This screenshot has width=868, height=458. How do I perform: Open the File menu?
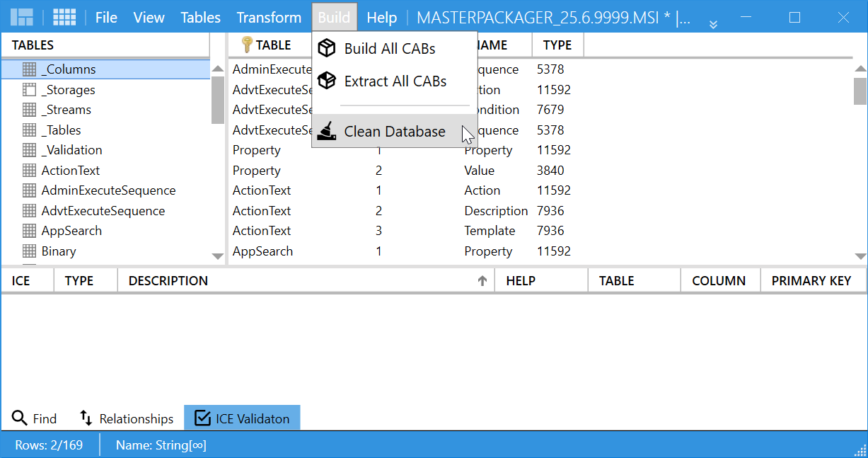point(106,16)
